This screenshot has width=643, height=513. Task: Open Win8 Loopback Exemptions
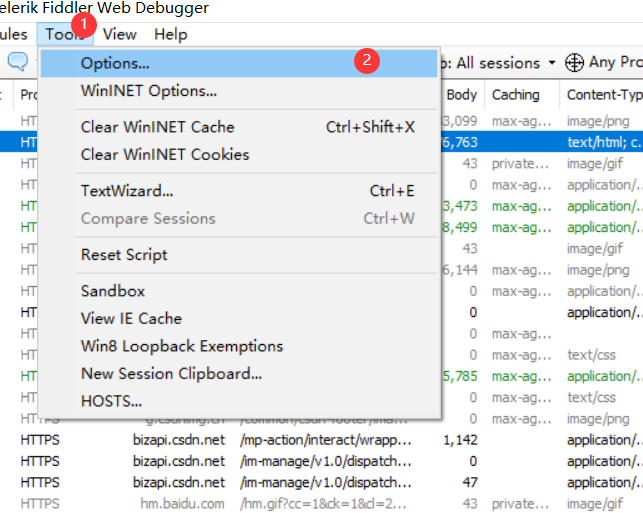[x=239, y=346]
